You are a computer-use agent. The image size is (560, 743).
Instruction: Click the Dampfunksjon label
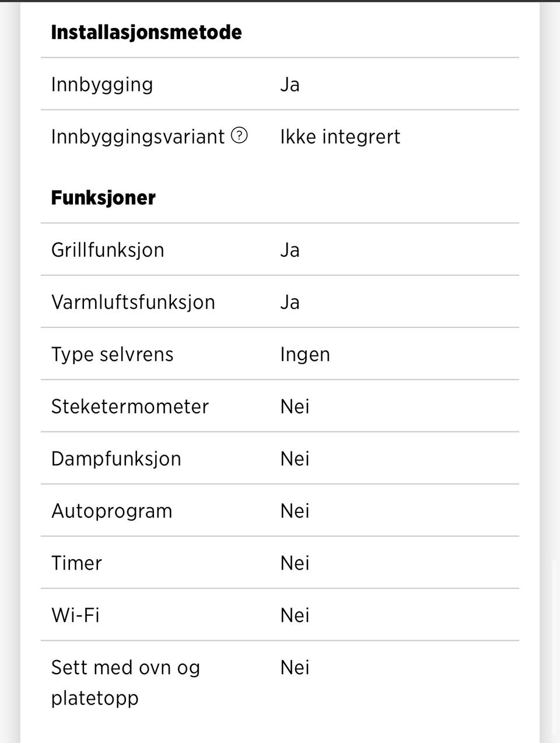coord(116,459)
